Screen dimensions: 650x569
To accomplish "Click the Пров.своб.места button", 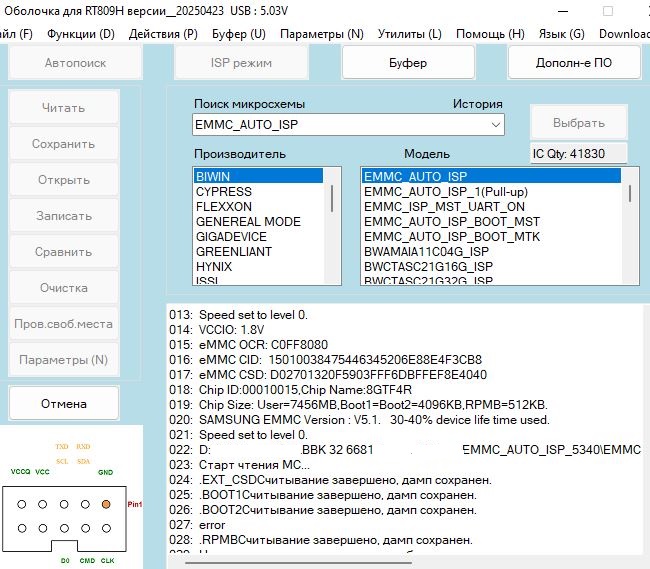I will [x=64, y=324].
